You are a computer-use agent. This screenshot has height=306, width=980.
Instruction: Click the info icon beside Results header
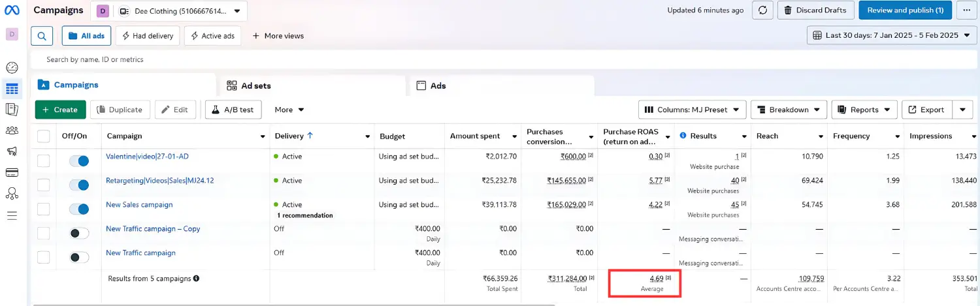click(683, 136)
